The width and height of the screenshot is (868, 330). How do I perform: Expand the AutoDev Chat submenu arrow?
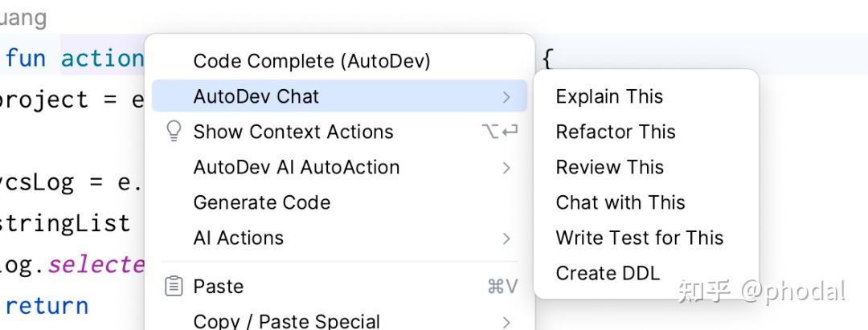pos(506,96)
